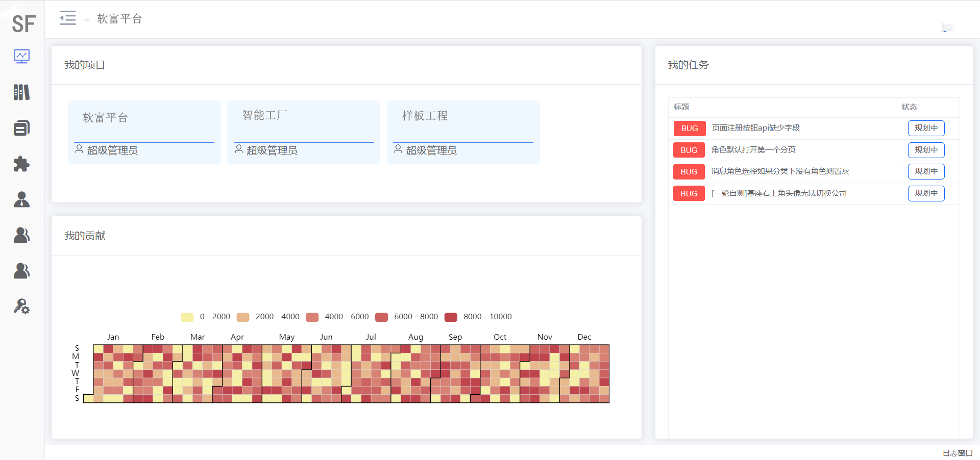Viewport: 980px width, 460px height.
Task: Collapse the sidebar using the menu fold icon
Action: [x=67, y=18]
